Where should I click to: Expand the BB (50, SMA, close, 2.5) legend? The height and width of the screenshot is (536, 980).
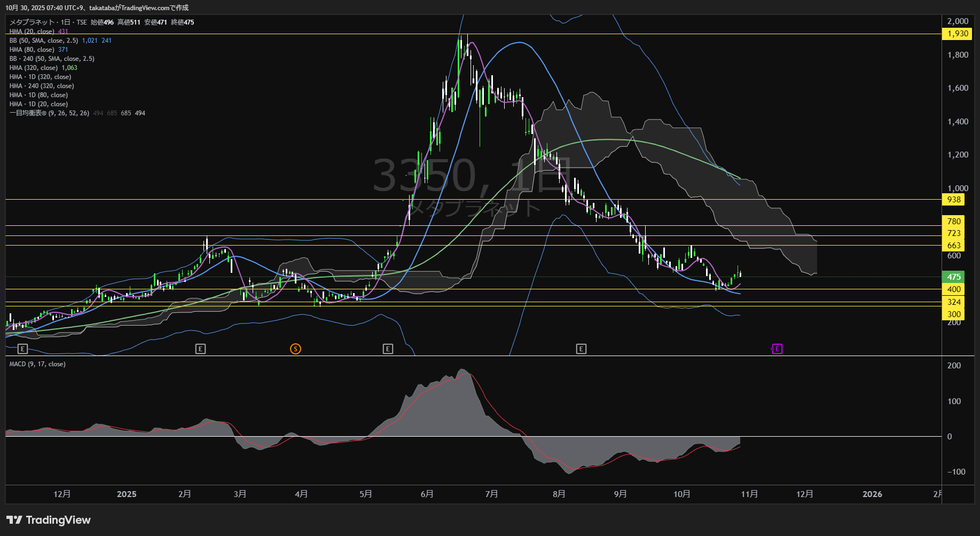pos(44,41)
